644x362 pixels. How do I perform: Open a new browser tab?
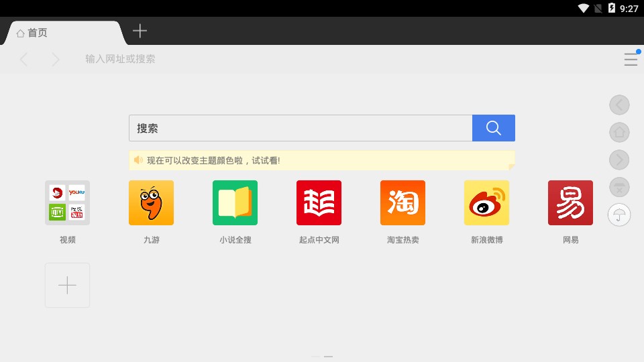click(x=140, y=31)
